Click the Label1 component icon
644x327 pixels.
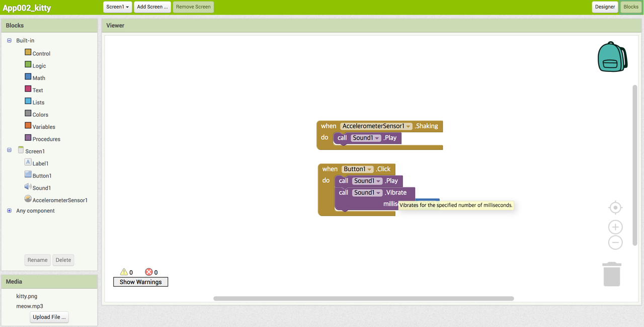tap(28, 162)
